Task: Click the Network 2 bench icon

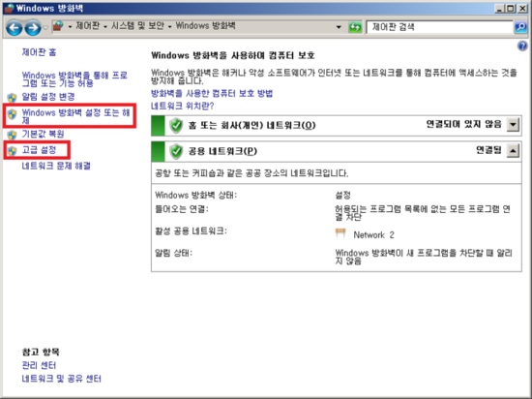Action: pos(340,233)
